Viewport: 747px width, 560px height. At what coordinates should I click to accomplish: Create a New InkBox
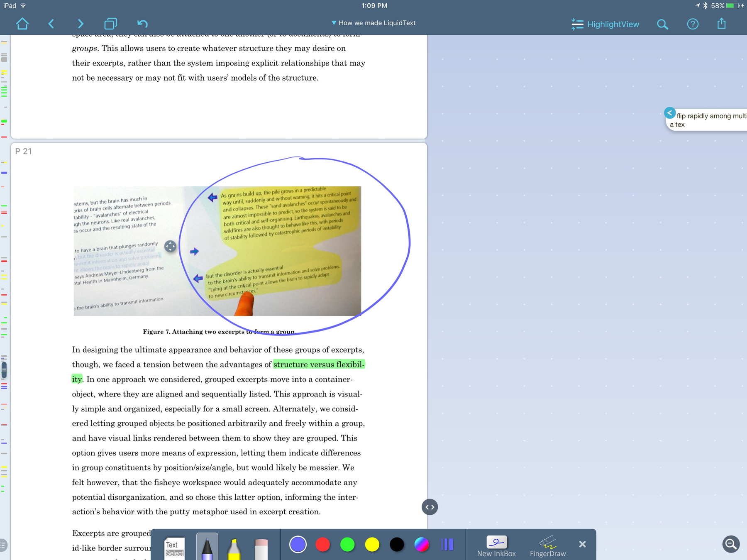(496, 546)
